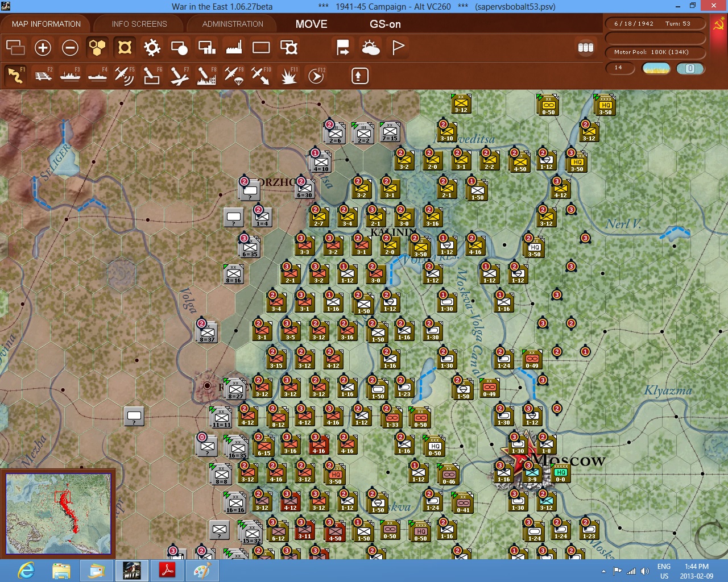Image resolution: width=728 pixels, height=582 pixels.
Task: Select German 8=37 unit on Volga
Action: (208, 332)
